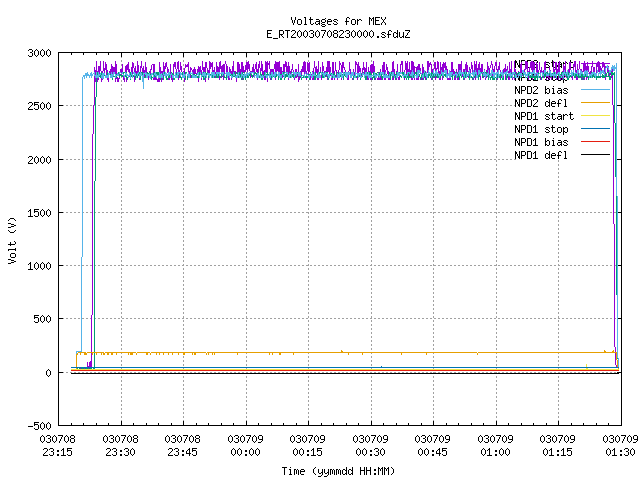Click the chart title 'Voltages for MEX'
This screenshot has height=480, width=640.
coord(338,21)
